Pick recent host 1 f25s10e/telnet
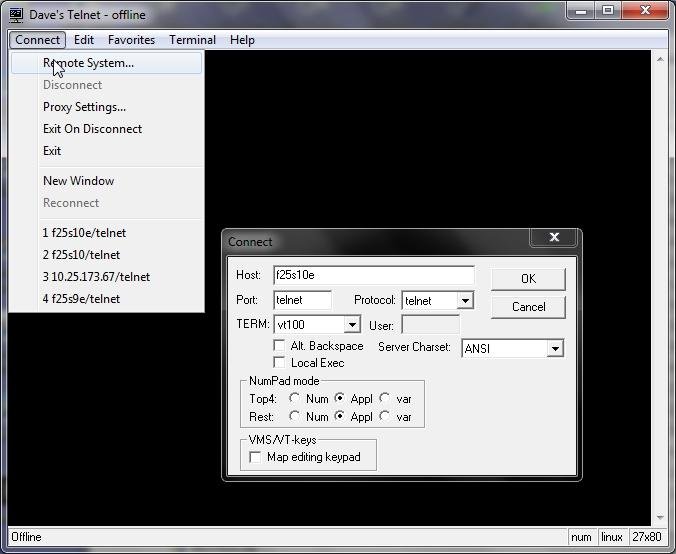 tap(106, 233)
